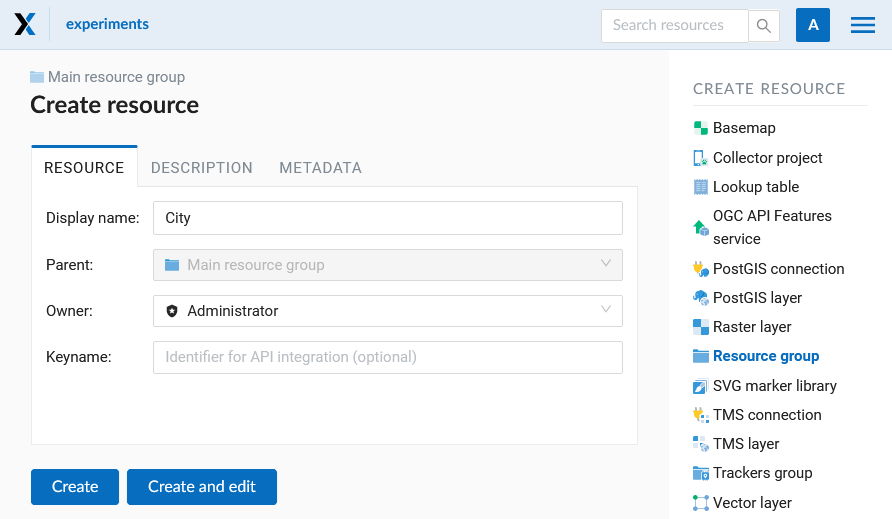Screen dimensions: 892x519
Task: Click the search magnifier icon
Action: (763, 26)
